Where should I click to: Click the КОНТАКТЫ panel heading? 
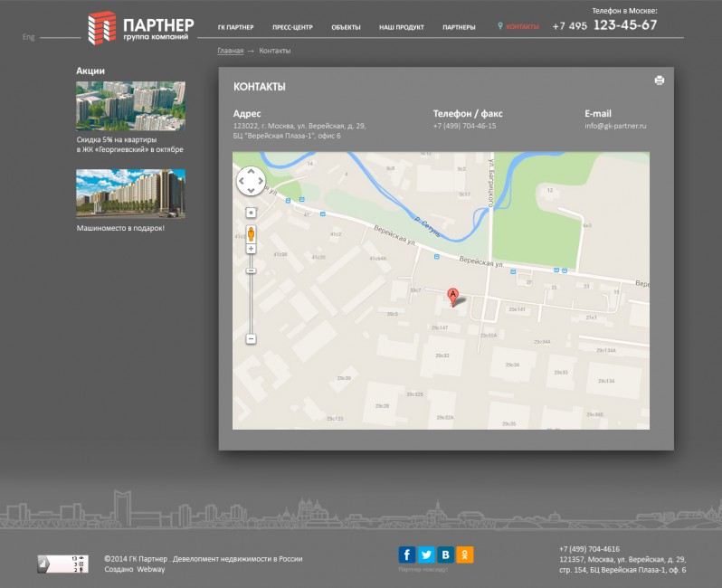[260, 87]
